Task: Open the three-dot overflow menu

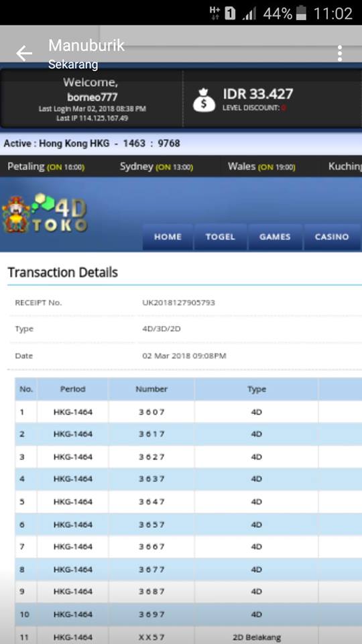Action: click(x=339, y=54)
